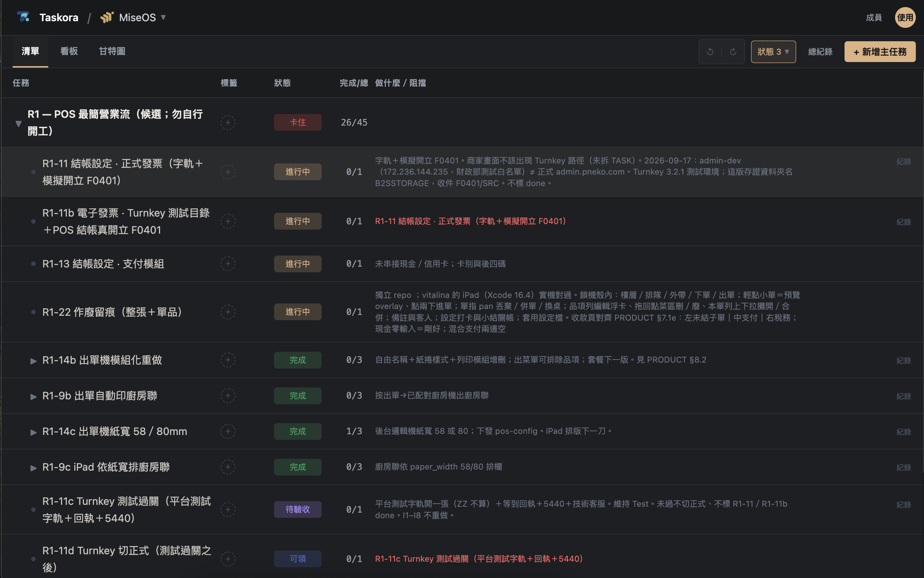Open the 使用 user avatar
Image resolution: width=924 pixels, height=578 pixels.
coord(905,17)
